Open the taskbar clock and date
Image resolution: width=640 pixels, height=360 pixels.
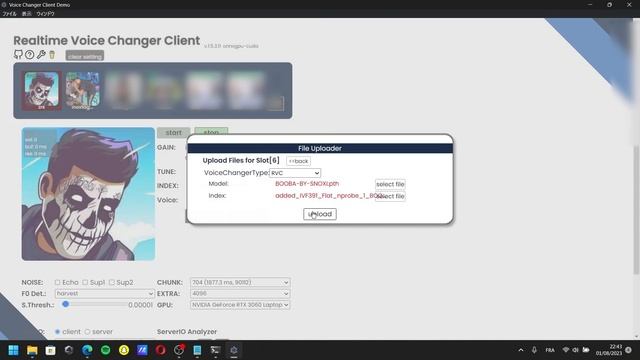[609, 350]
